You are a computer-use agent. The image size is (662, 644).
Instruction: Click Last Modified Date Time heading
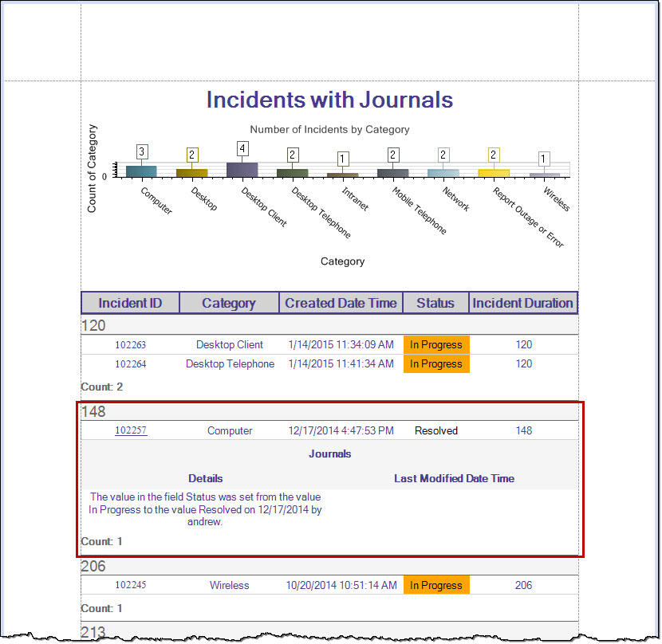[455, 478]
